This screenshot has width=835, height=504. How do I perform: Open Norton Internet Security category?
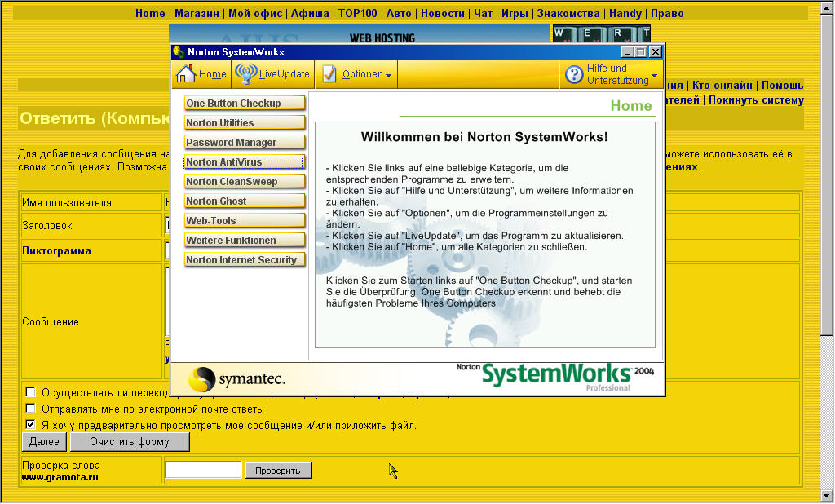click(245, 260)
